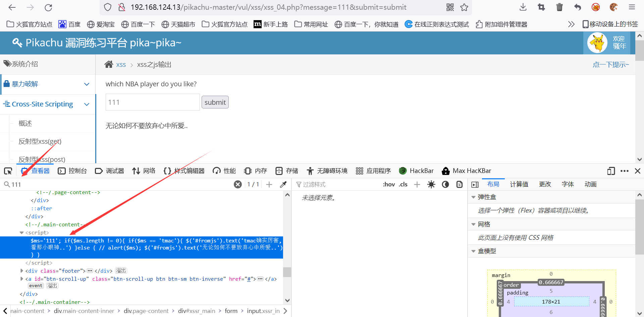This screenshot has width=644, height=317.
Task: Switch to the 计算值 computed tab
Action: click(519, 184)
